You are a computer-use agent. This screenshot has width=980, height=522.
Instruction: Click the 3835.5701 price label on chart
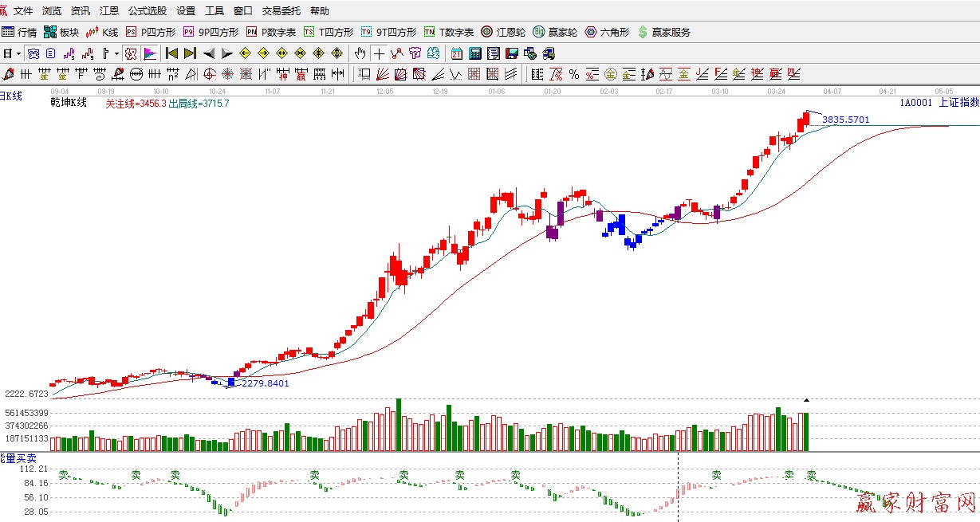845,120
